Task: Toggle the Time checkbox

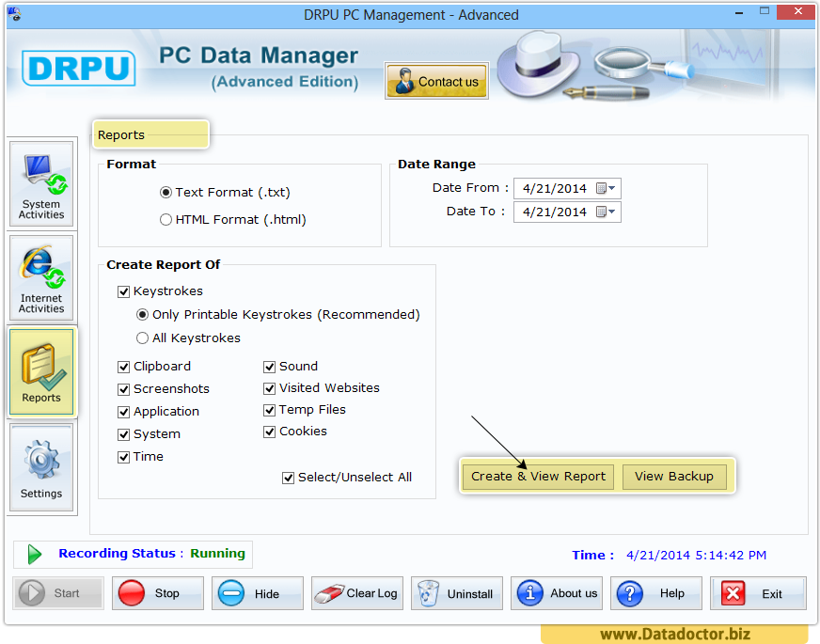Action: 123,458
